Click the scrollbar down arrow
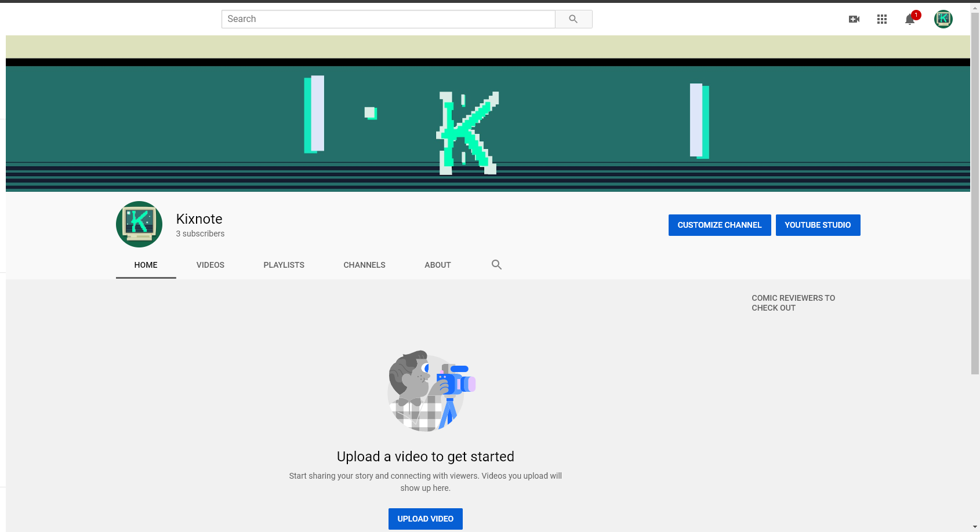This screenshot has width=980, height=532. coord(975,527)
